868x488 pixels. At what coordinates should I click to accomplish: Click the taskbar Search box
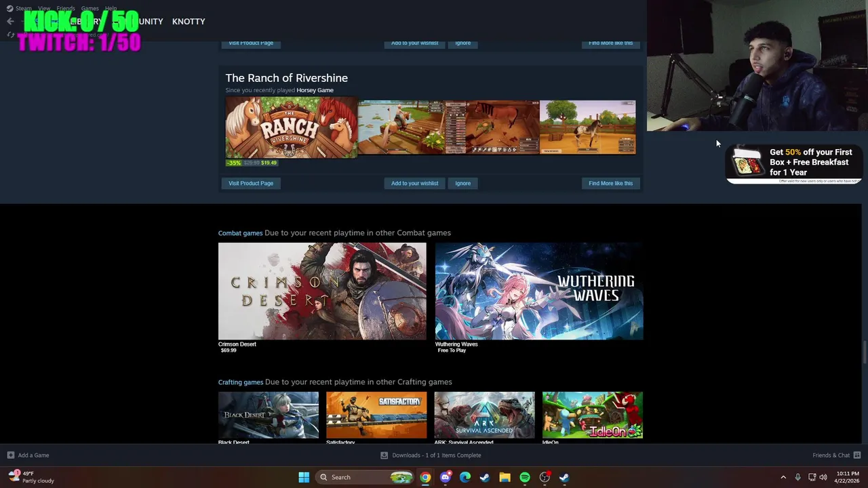pos(365,477)
